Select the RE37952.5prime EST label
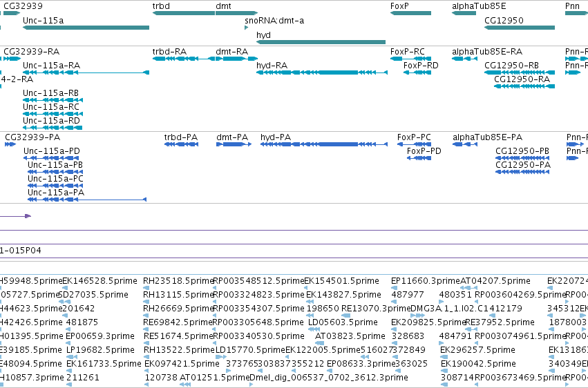The width and height of the screenshot is (588, 388). pos(500,322)
